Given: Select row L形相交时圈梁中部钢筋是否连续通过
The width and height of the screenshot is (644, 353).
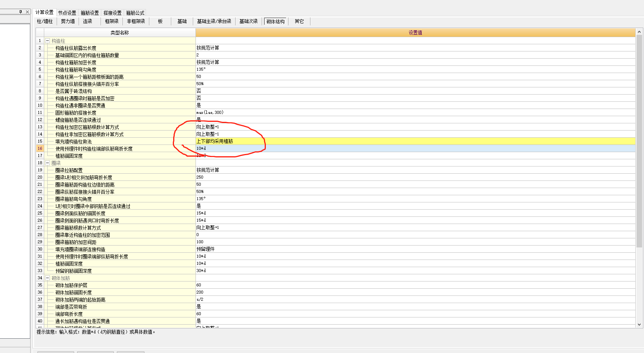Looking at the screenshot, I should pos(93,206).
